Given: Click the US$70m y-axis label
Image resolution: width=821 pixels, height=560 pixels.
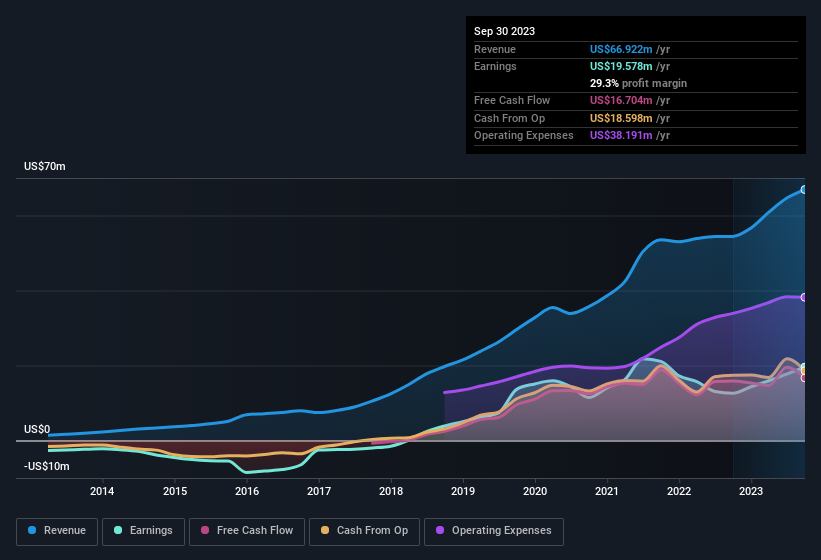Looking at the screenshot, I should (x=45, y=166).
